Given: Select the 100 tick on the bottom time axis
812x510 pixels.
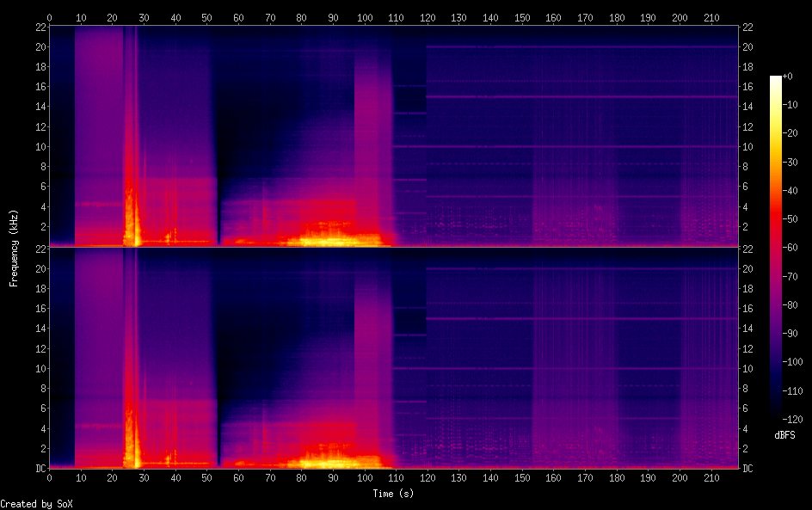Looking at the screenshot, I should pos(365,477).
